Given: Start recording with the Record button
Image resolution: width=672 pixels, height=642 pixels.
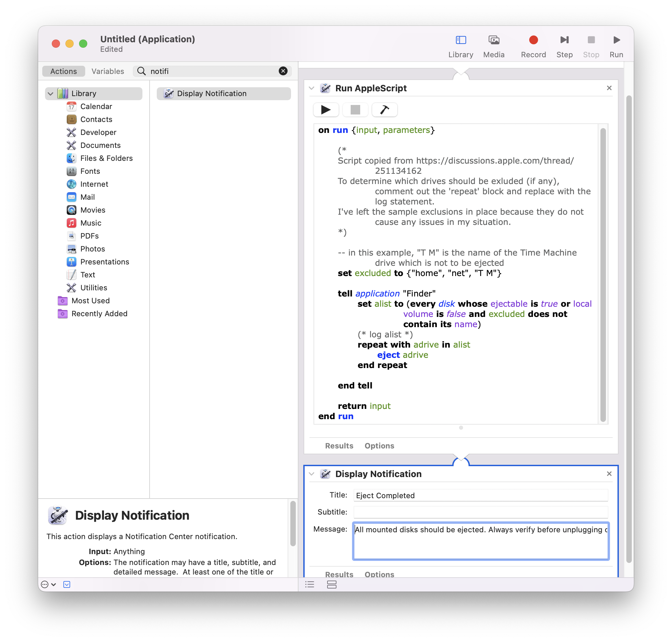Looking at the screenshot, I should [533, 47].
